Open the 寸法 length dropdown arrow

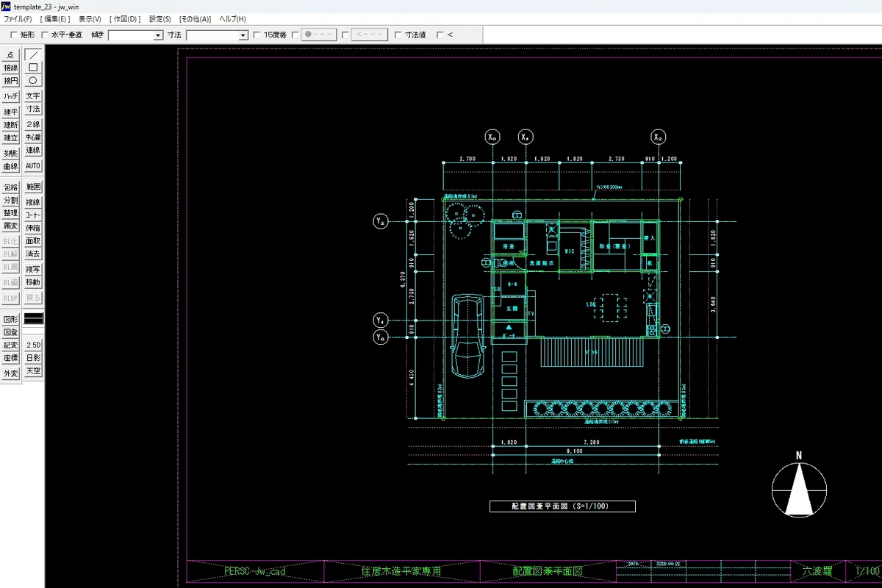(x=243, y=35)
